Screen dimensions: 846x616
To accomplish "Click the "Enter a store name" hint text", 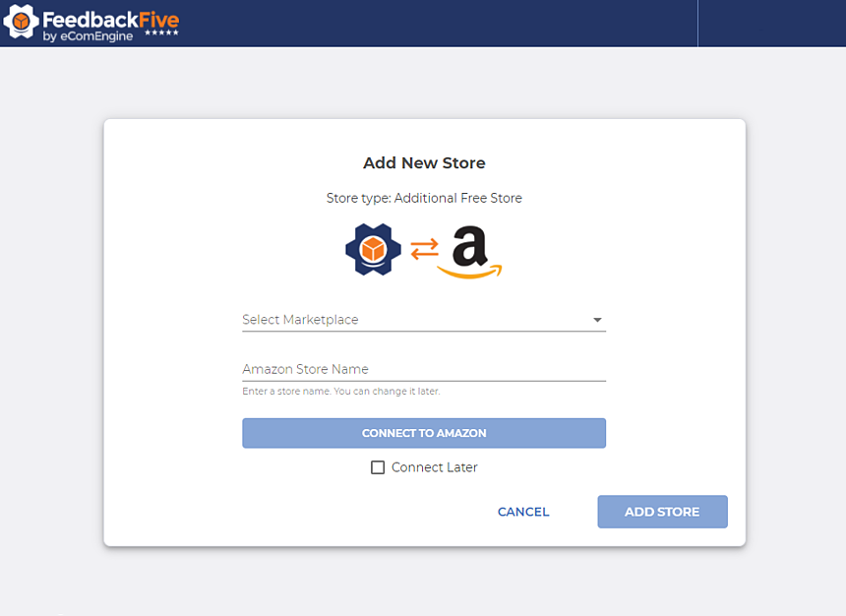I will 340,392.
